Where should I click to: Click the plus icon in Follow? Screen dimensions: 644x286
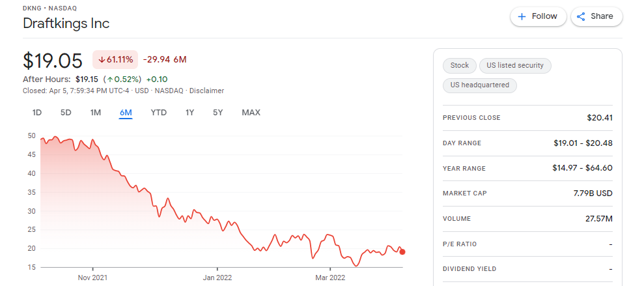(522, 16)
